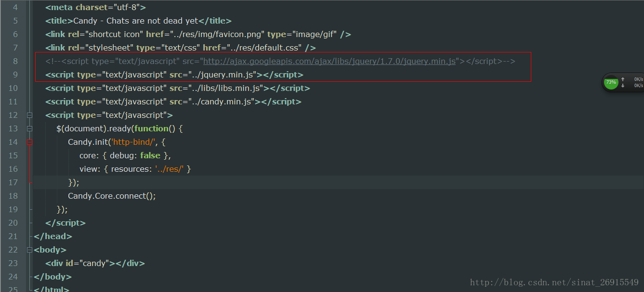Image resolution: width=644 pixels, height=292 pixels.
Task: Click the '});' closing line 17
Action: click(x=74, y=182)
